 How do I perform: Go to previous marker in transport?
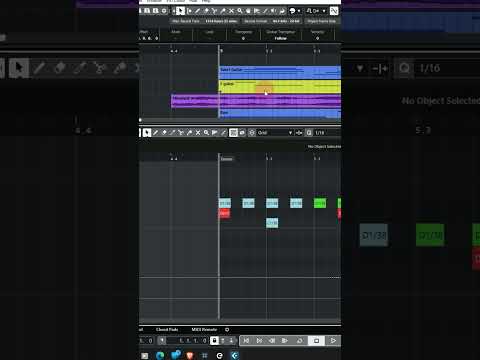pyautogui.click(x=246, y=341)
